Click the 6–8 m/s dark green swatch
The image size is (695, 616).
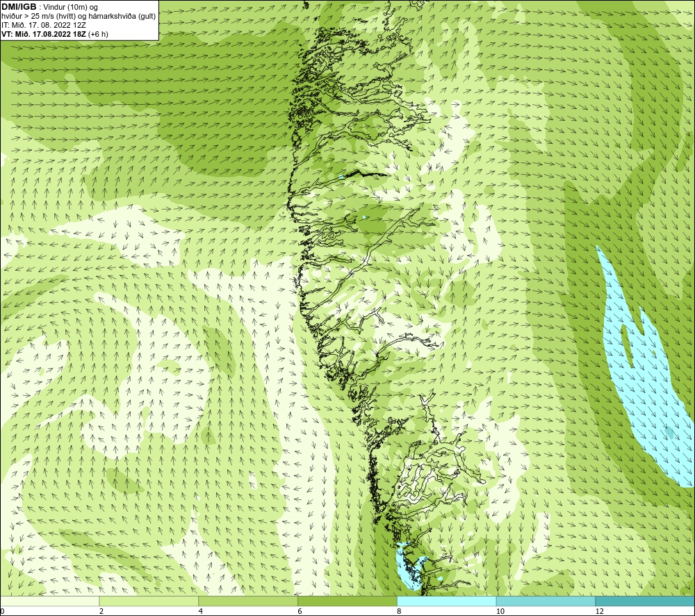(347, 601)
